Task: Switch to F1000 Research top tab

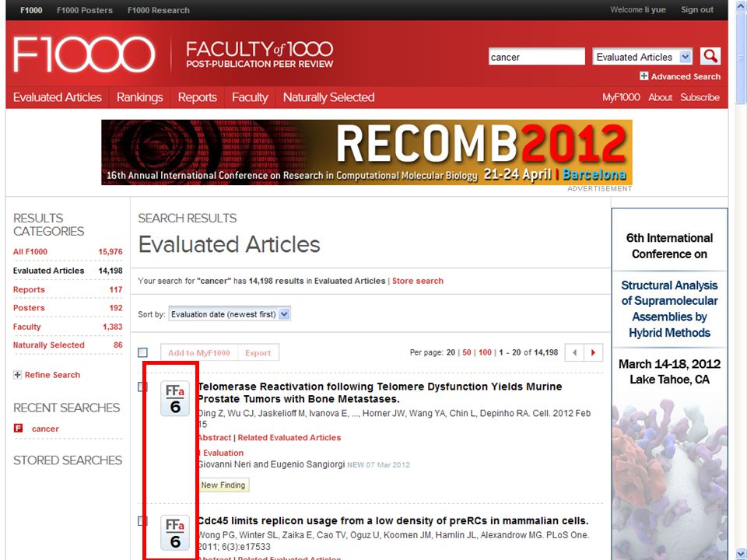Action: pyautogui.click(x=158, y=10)
